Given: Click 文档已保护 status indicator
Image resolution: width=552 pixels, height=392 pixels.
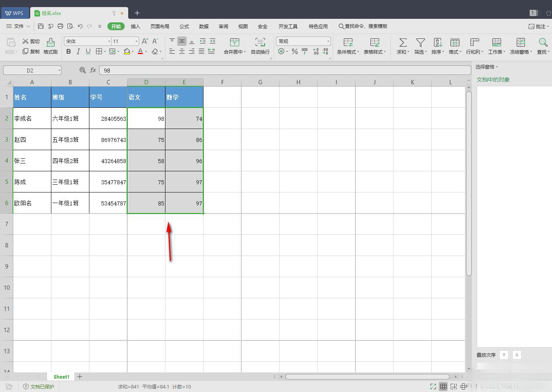Looking at the screenshot, I should [38, 387].
